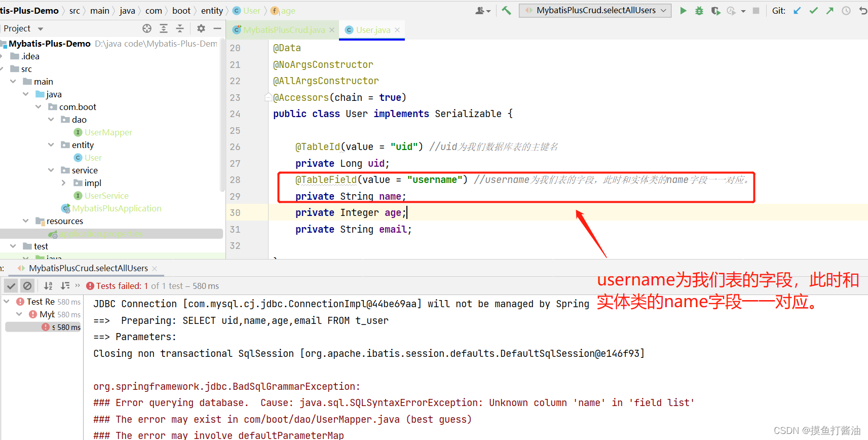
Task: Collapse the com.boot package
Action: (38, 107)
